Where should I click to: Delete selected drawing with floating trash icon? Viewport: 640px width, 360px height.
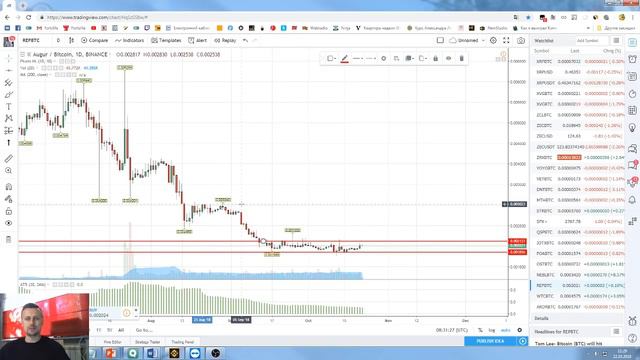pos(462,59)
